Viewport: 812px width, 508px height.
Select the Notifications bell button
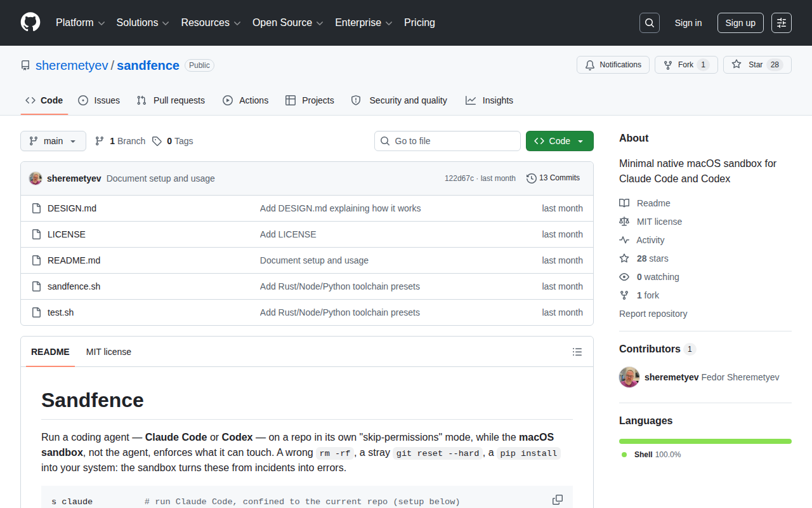tap(613, 65)
